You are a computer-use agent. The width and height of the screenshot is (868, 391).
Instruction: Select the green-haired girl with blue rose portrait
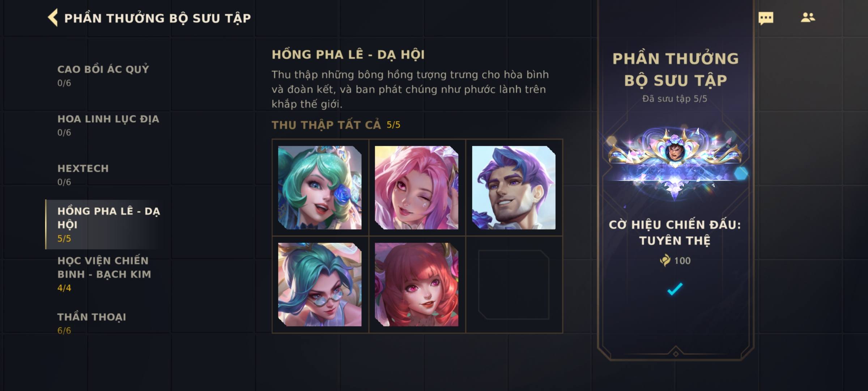[x=320, y=188]
